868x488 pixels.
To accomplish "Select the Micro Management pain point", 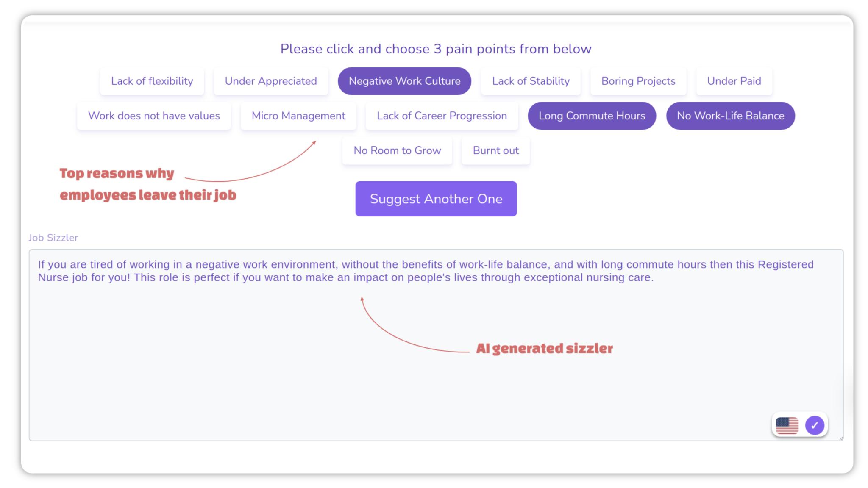I will (298, 116).
